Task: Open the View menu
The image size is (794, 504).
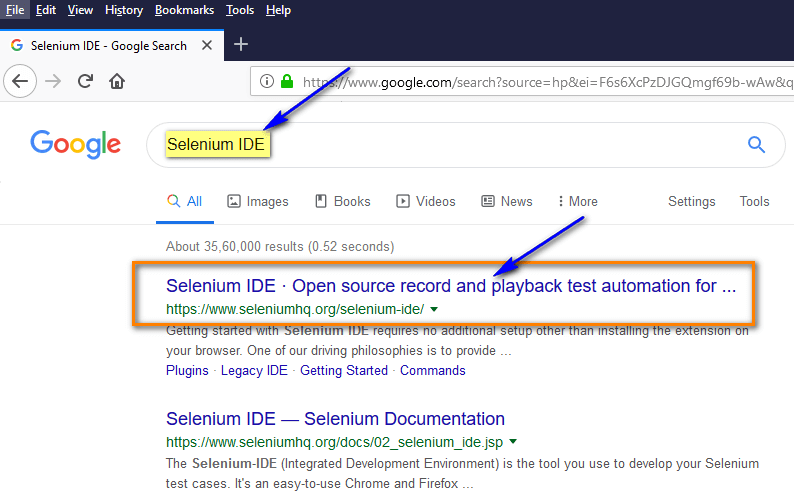Action: [80, 10]
